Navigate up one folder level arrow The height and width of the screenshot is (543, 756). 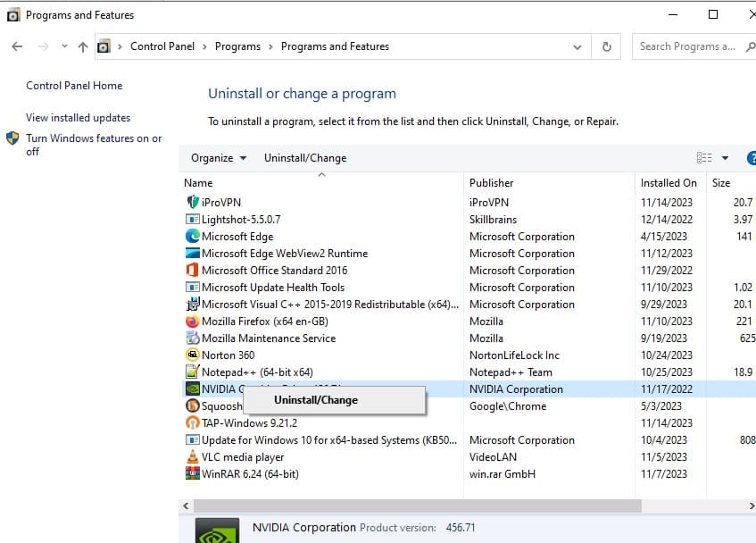(83, 46)
